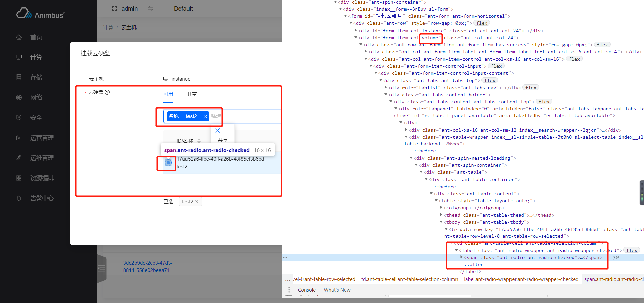Open the 运维管理 wrench icon

pos(19,158)
